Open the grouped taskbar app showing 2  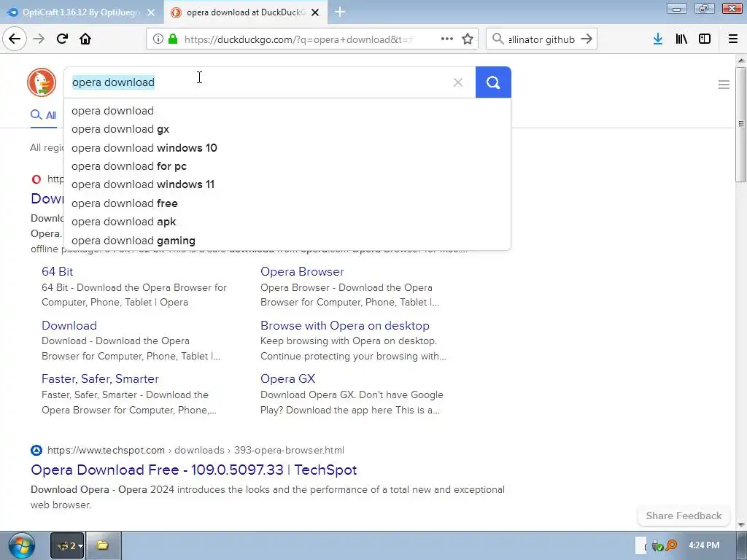pos(67,545)
